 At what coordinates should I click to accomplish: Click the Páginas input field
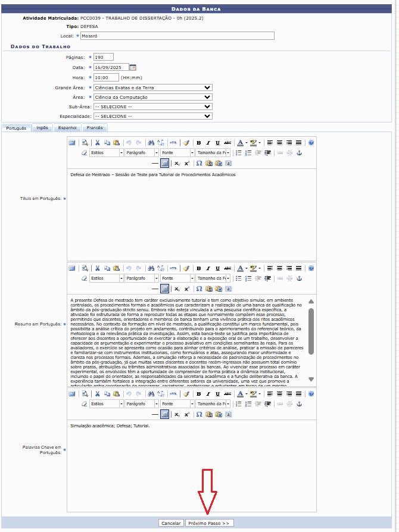click(103, 57)
